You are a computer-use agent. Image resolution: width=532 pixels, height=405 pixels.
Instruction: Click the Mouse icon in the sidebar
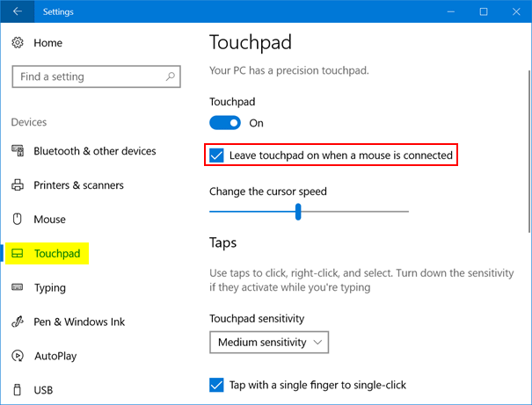[18, 220]
